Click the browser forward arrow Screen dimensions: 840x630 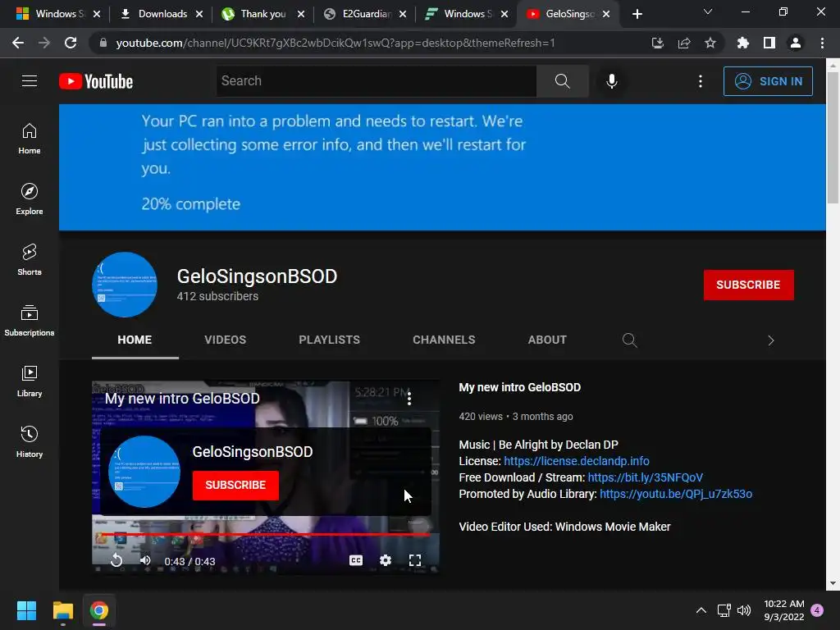(x=44, y=43)
